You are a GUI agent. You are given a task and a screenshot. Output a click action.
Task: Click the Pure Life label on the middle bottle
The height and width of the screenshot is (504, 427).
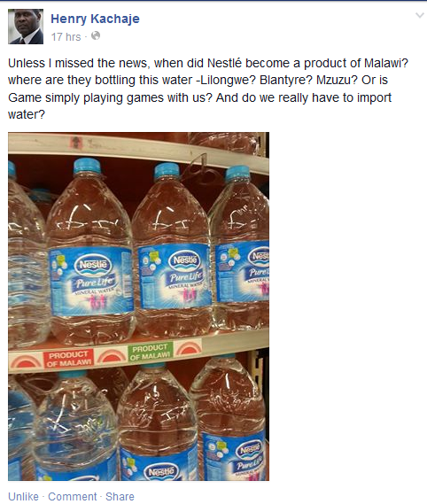[x=185, y=277]
